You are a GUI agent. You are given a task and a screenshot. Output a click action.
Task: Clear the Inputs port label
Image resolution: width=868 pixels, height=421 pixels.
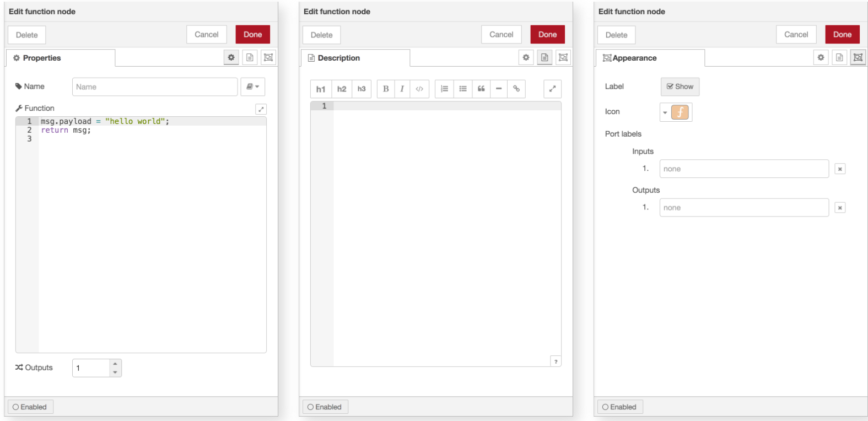click(840, 169)
